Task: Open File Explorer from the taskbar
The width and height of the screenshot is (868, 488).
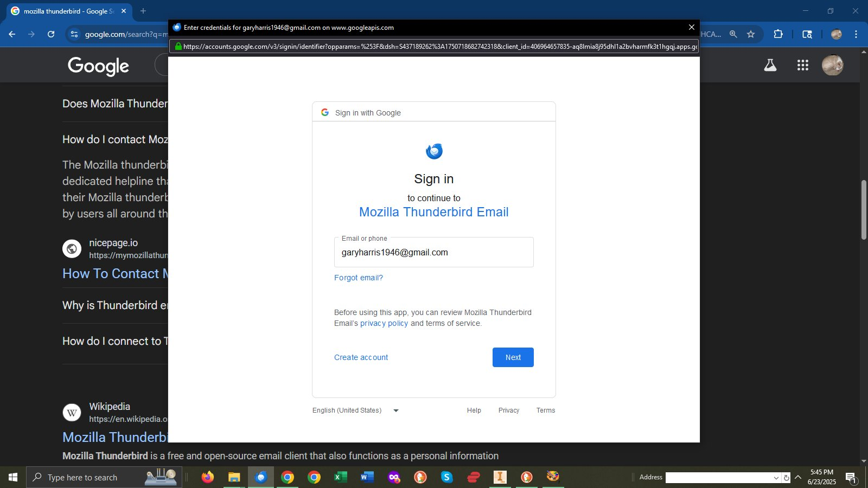Action: pyautogui.click(x=234, y=477)
